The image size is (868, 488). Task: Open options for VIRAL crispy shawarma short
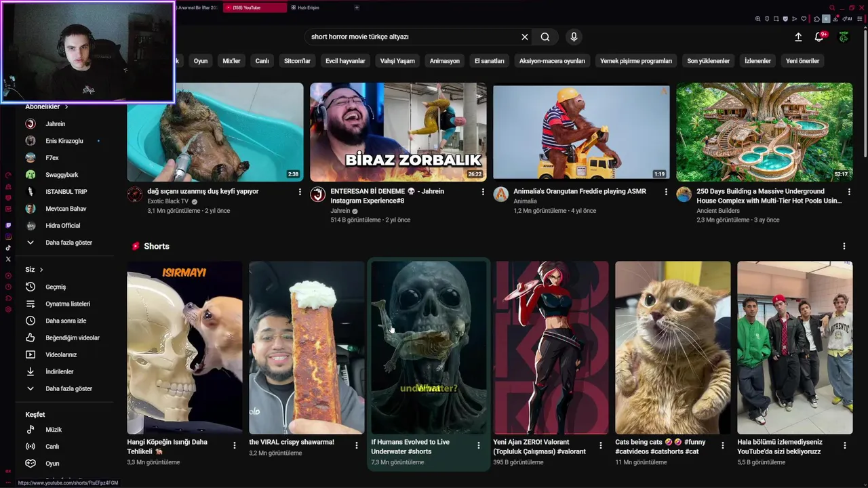click(357, 445)
